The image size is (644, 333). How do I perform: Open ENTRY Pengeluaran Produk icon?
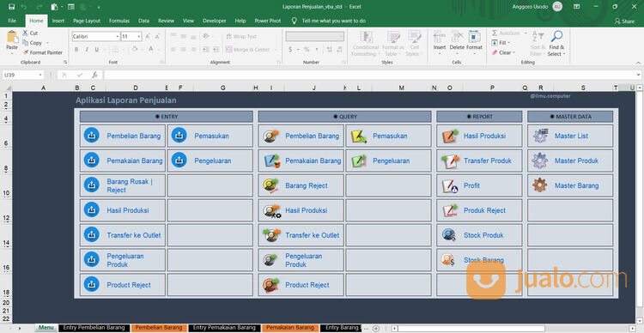point(92,259)
